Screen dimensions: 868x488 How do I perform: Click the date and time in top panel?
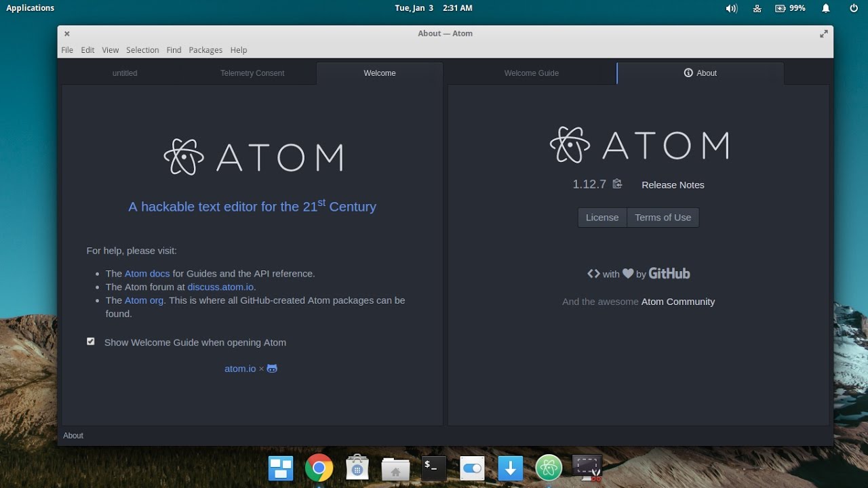click(x=434, y=8)
